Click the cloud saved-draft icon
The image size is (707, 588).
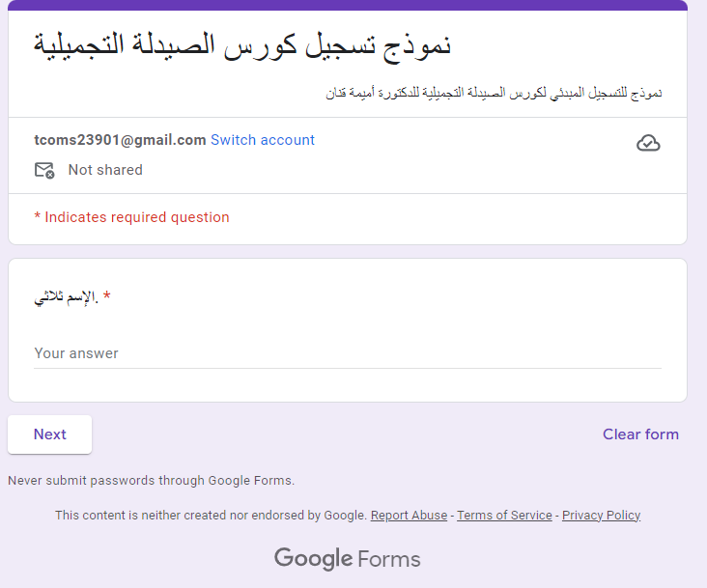click(648, 143)
